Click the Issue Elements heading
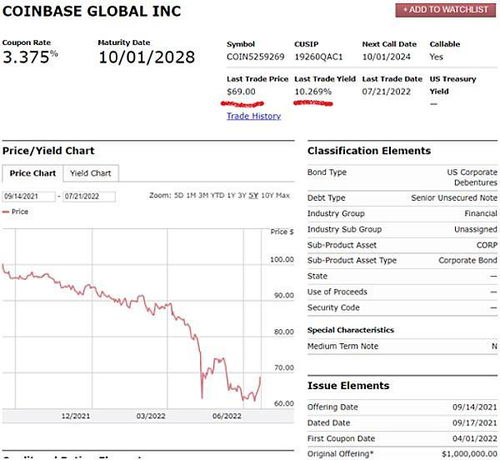 [348, 386]
